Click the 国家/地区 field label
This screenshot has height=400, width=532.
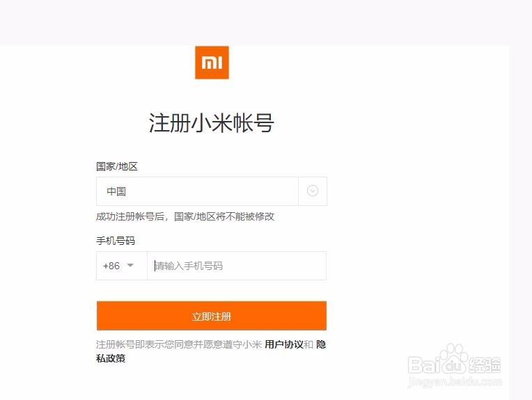(117, 166)
